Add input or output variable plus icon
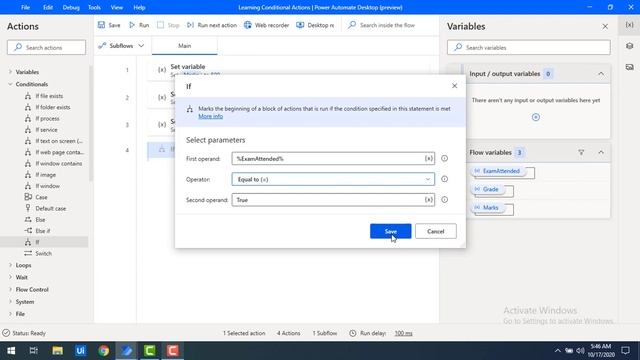The height and width of the screenshot is (360, 640). [536, 117]
